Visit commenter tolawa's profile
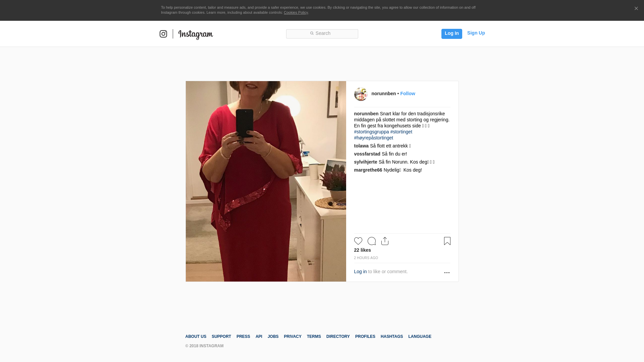Screen dimensions: 644x362 (x=361, y=146)
